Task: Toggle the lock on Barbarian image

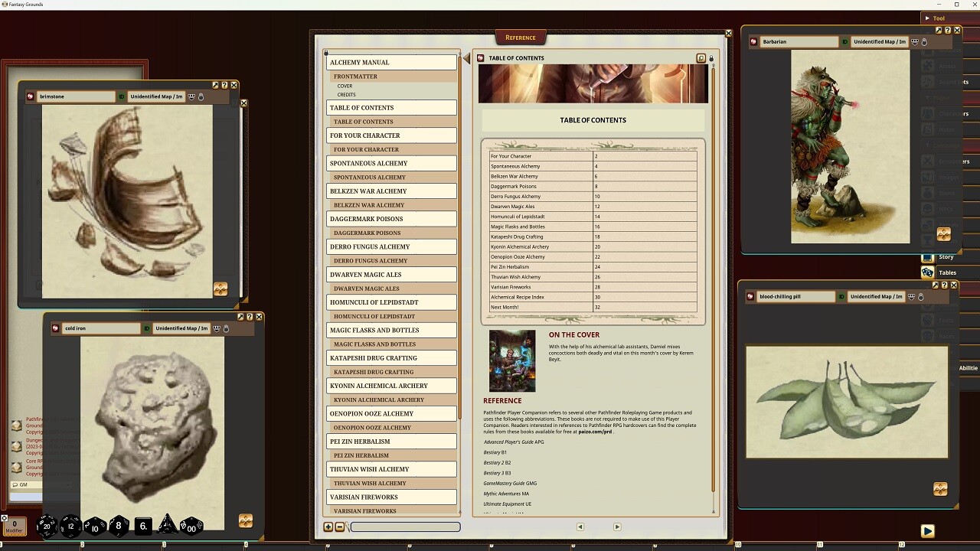Action: (x=924, y=42)
